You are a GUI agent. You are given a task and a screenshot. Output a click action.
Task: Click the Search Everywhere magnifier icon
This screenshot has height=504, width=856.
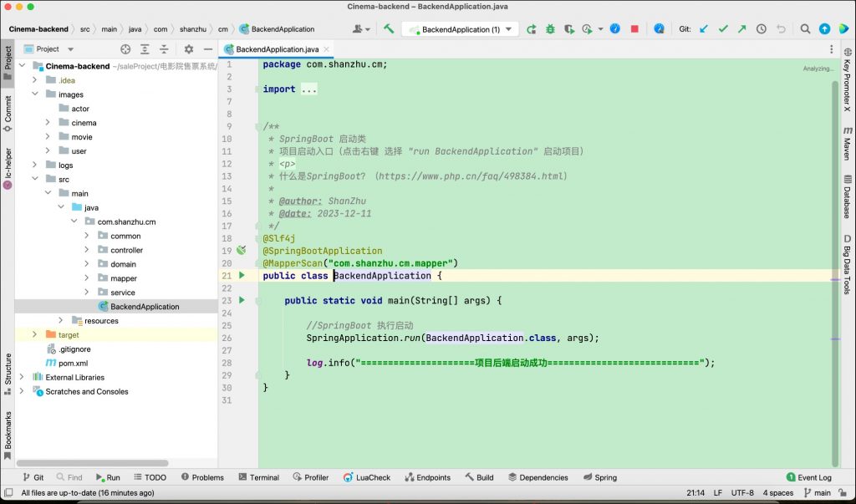point(805,28)
